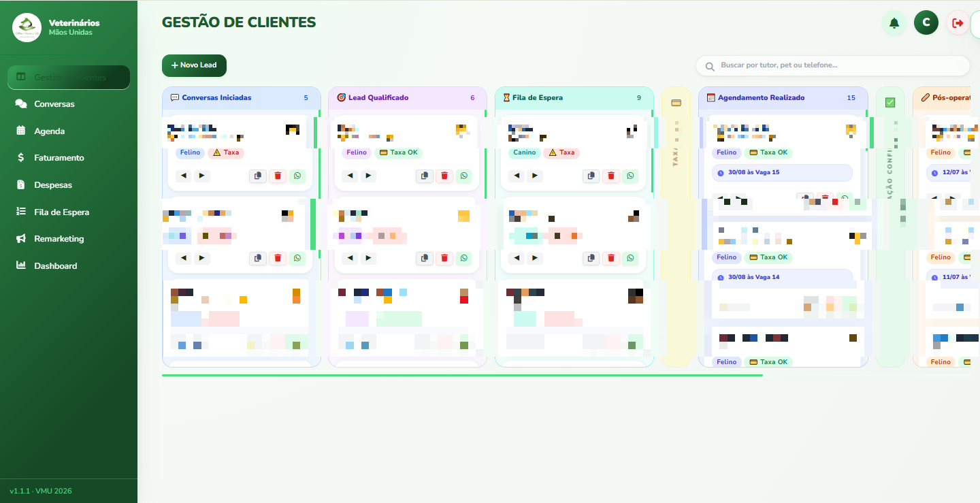Click the Lead Qualificado column title
Screen dimensions: 980x503
378,98
